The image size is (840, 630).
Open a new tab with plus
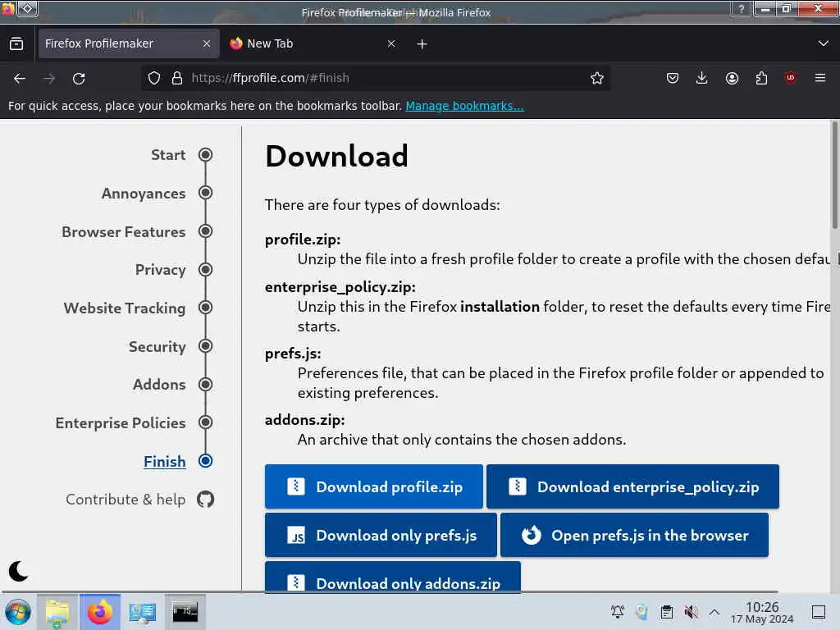coord(422,44)
